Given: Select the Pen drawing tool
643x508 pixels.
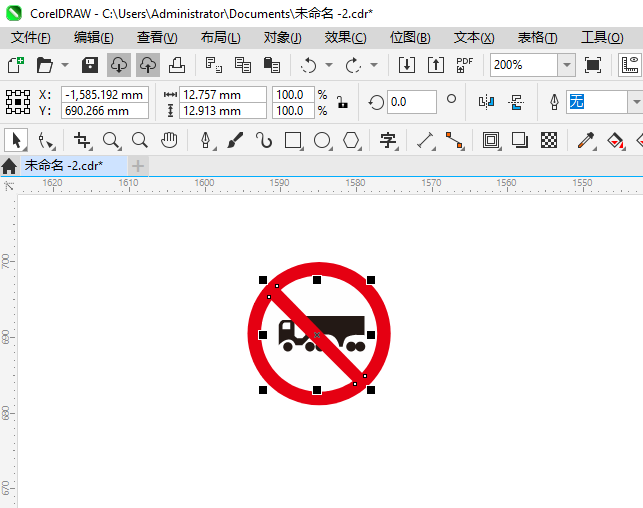Looking at the screenshot, I should click(x=206, y=140).
